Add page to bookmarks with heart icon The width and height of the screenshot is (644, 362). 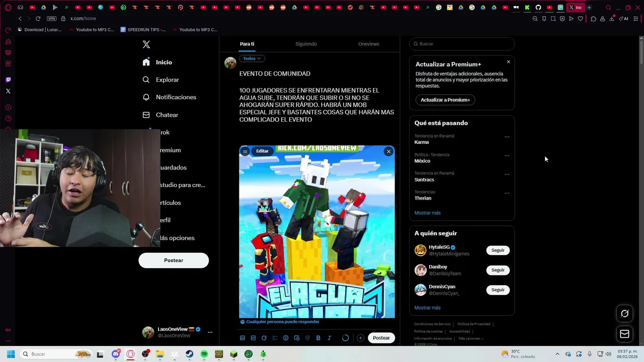(x=580, y=19)
